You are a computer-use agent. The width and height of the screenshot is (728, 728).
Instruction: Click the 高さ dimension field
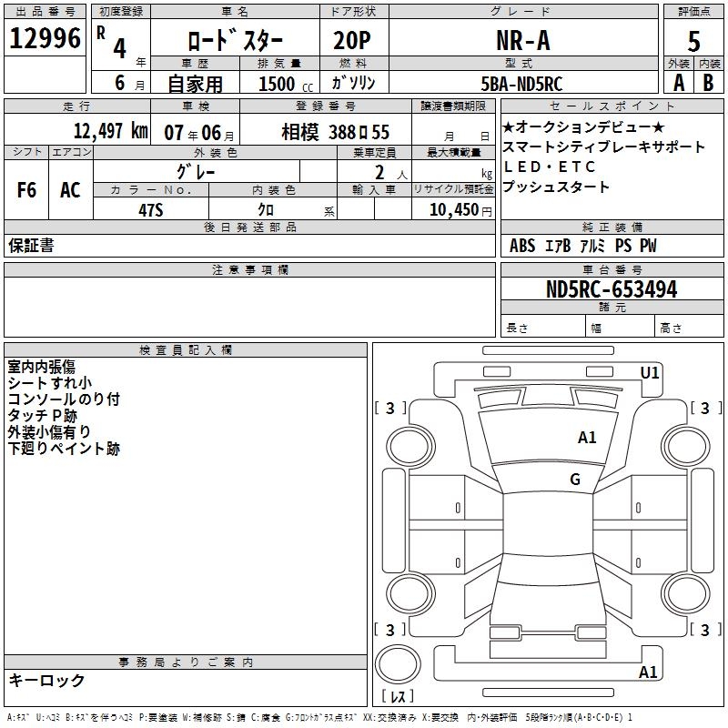pyautogui.click(x=689, y=328)
